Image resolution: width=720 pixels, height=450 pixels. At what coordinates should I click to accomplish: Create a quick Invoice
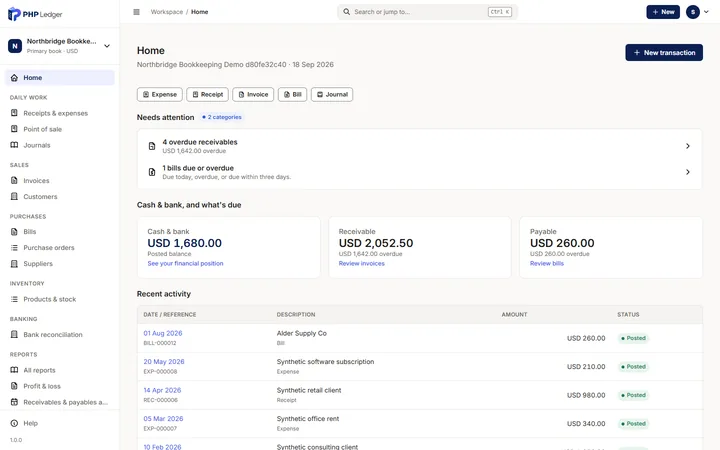coord(253,94)
